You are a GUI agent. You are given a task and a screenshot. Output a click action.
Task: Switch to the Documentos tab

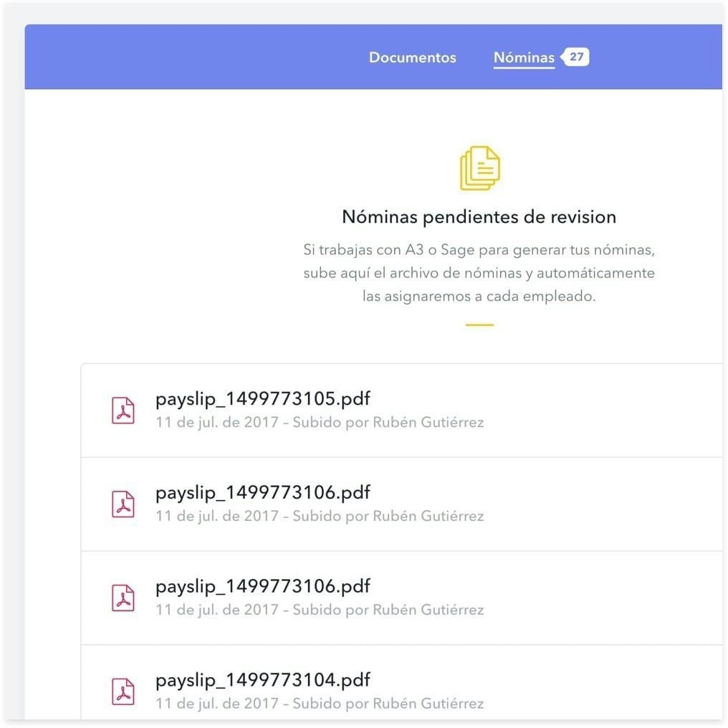pos(412,57)
